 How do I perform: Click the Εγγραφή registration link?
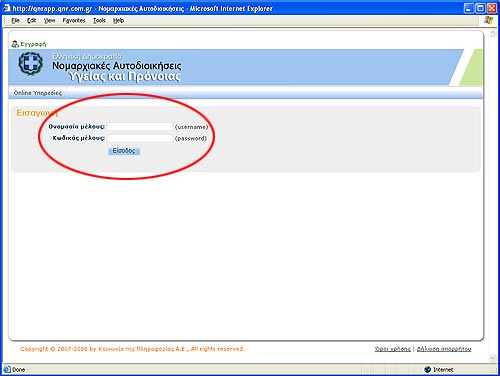[33, 44]
